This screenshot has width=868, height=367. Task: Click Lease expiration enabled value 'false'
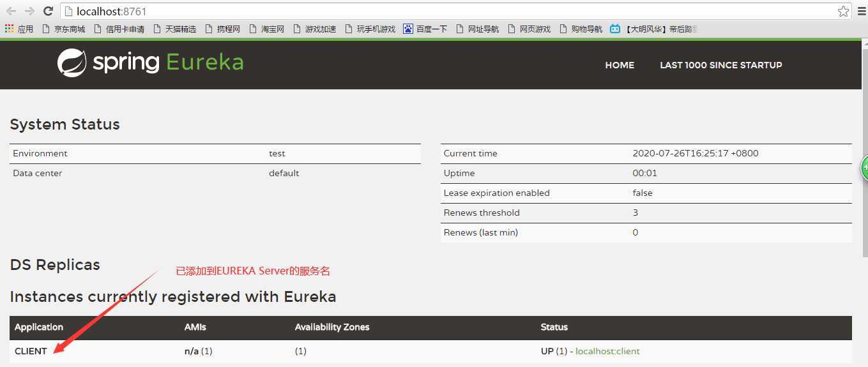pyautogui.click(x=643, y=193)
